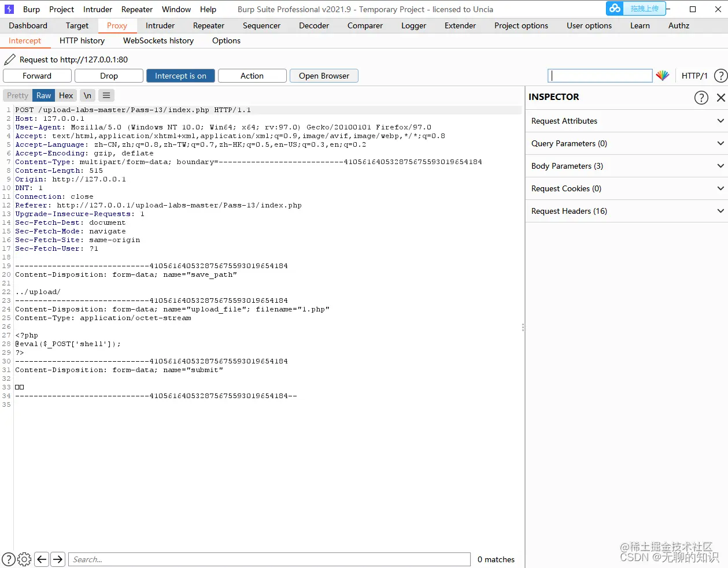Switch to the Raw view

(x=44, y=95)
